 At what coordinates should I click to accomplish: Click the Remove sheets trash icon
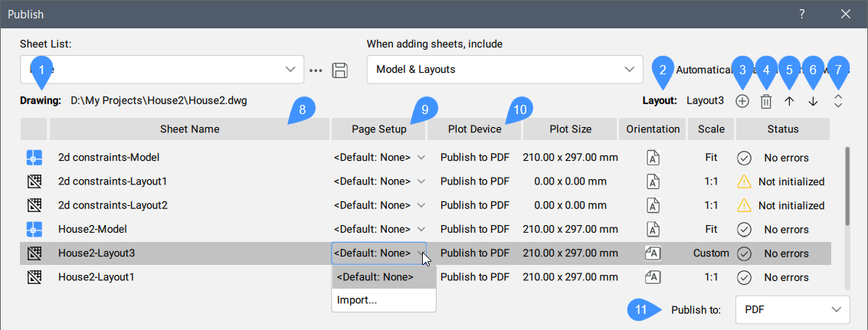[765, 100]
